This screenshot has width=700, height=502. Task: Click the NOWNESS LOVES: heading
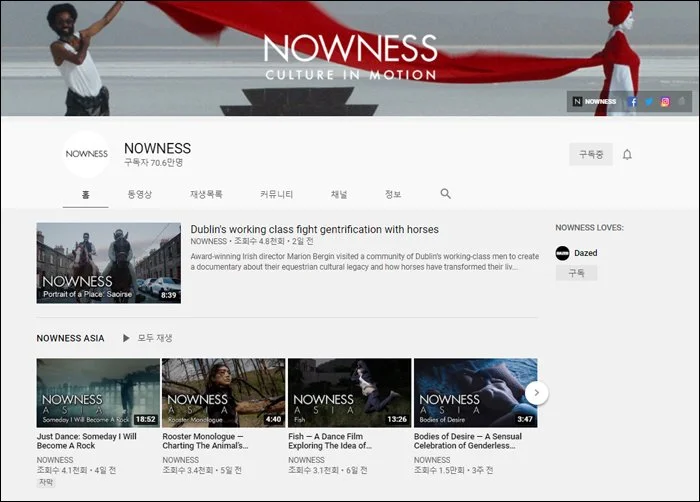coord(589,228)
